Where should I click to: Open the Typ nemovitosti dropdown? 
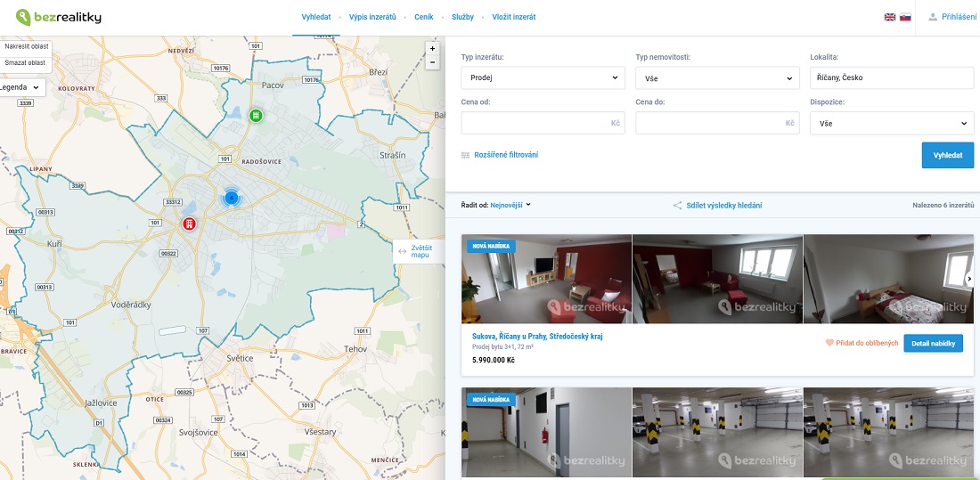717,77
